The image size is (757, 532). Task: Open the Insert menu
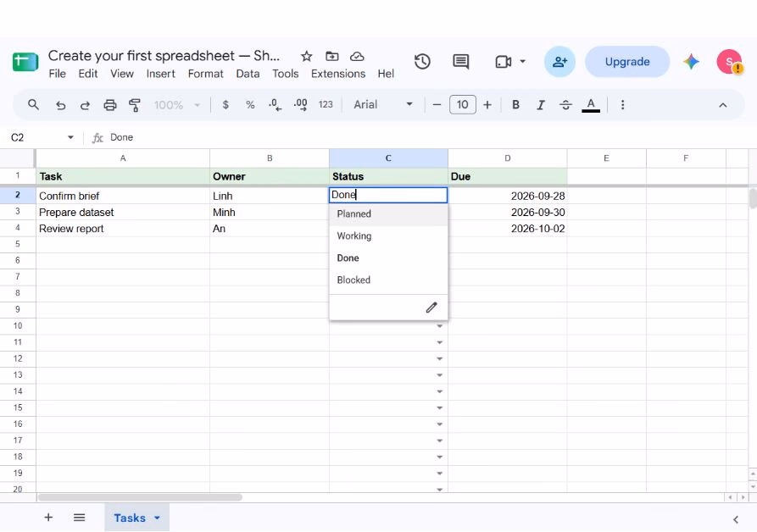coord(161,74)
